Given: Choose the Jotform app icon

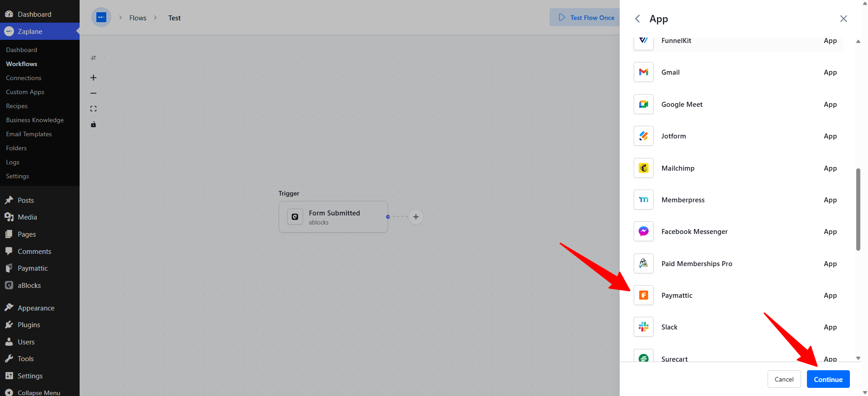Looking at the screenshot, I should point(644,136).
